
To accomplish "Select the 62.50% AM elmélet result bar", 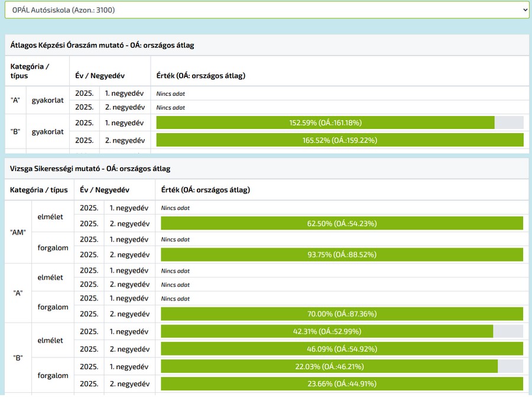I will [342, 223].
